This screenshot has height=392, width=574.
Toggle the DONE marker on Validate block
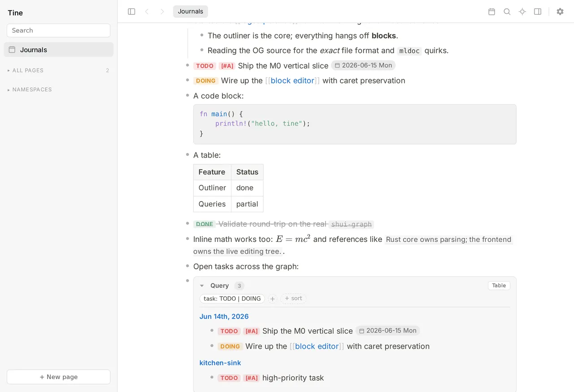204,224
